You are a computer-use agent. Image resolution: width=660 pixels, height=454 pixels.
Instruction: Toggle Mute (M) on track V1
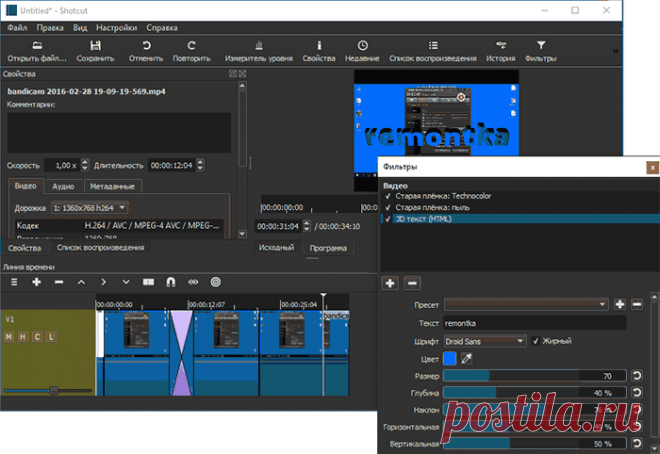(x=9, y=337)
